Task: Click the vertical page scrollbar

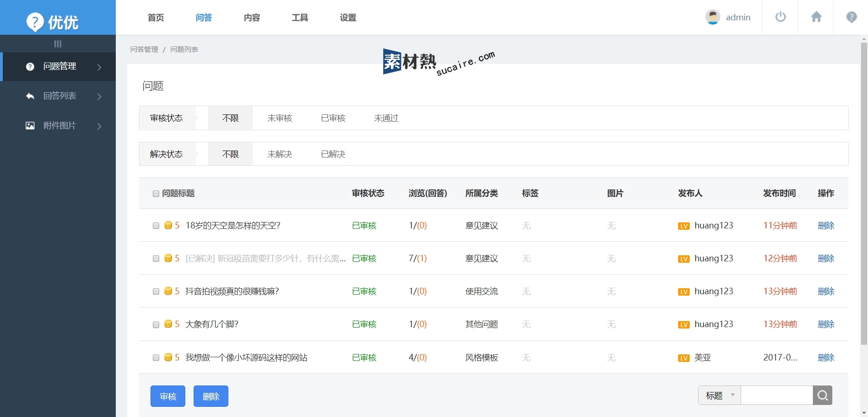Action: pos(864,195)
